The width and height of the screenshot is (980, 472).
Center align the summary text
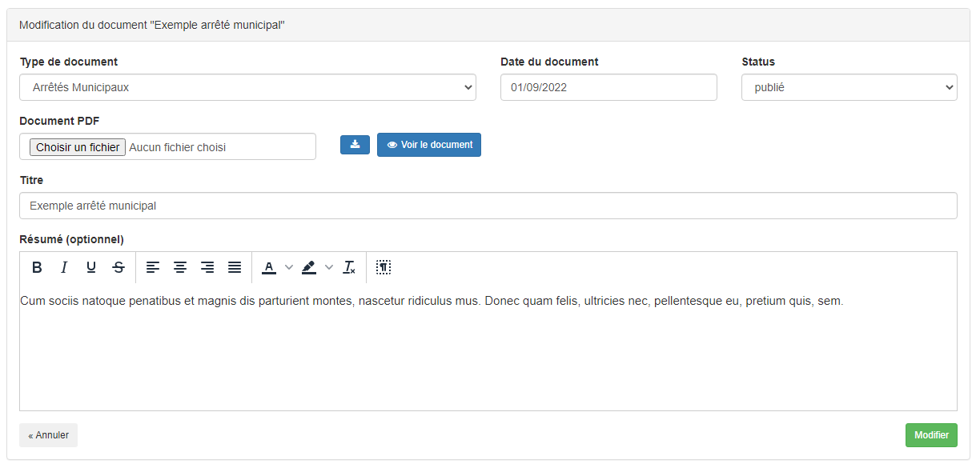click(x=180, y=267)
